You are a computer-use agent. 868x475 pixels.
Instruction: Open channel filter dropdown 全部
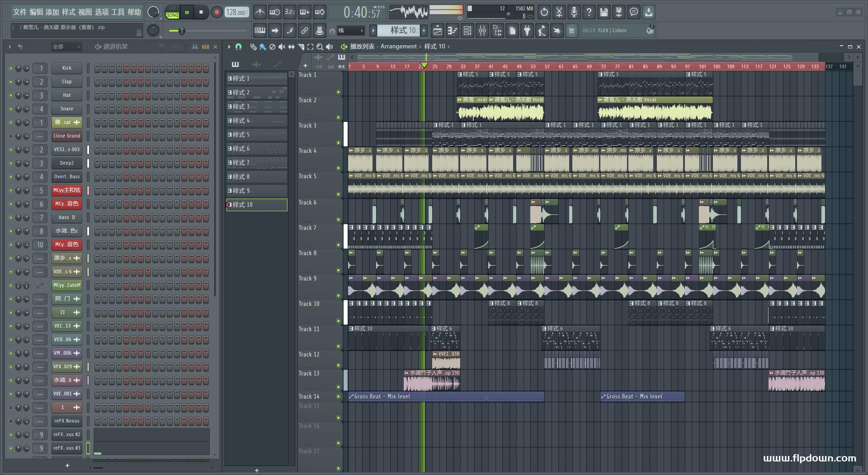tap(66, 47)
